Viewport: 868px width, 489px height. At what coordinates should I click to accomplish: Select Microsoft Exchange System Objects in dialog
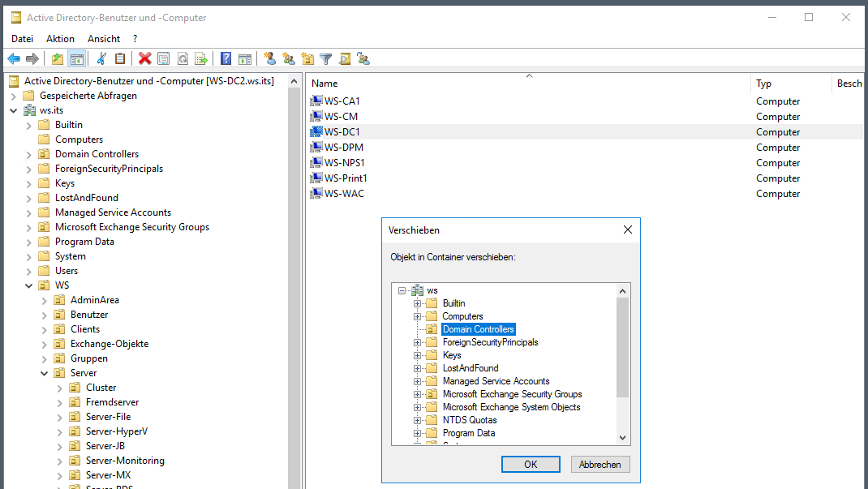[x=512, y=407]
